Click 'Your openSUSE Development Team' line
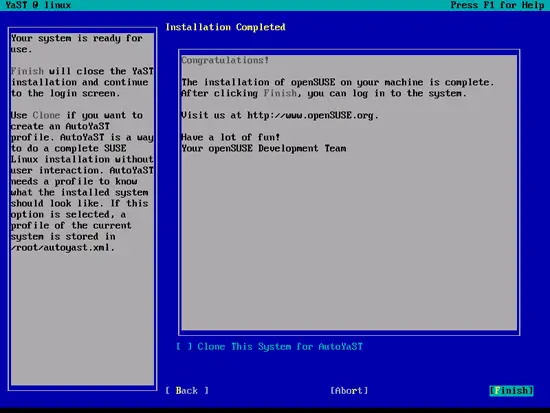 click(264, 148)
